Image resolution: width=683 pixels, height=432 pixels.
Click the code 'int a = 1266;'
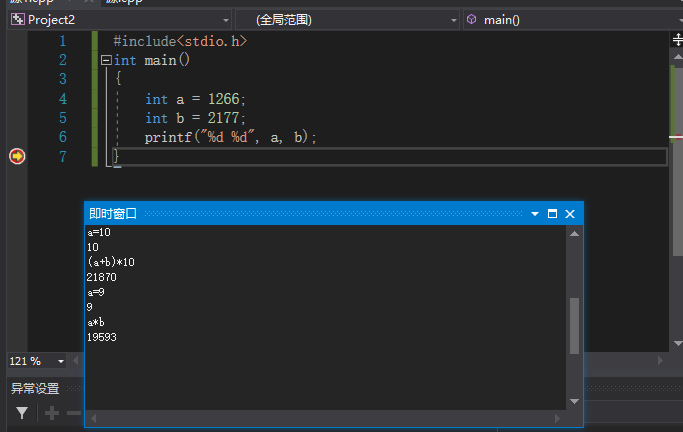point(195,99)
